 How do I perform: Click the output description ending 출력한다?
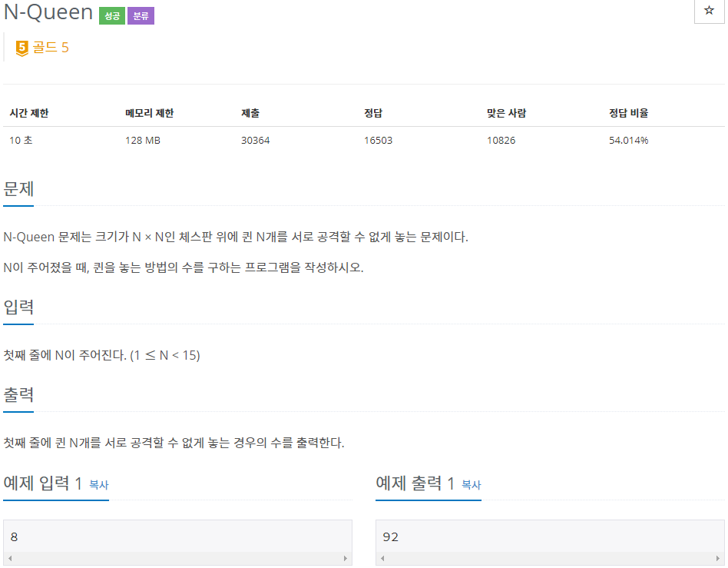[x=174, y=443]
